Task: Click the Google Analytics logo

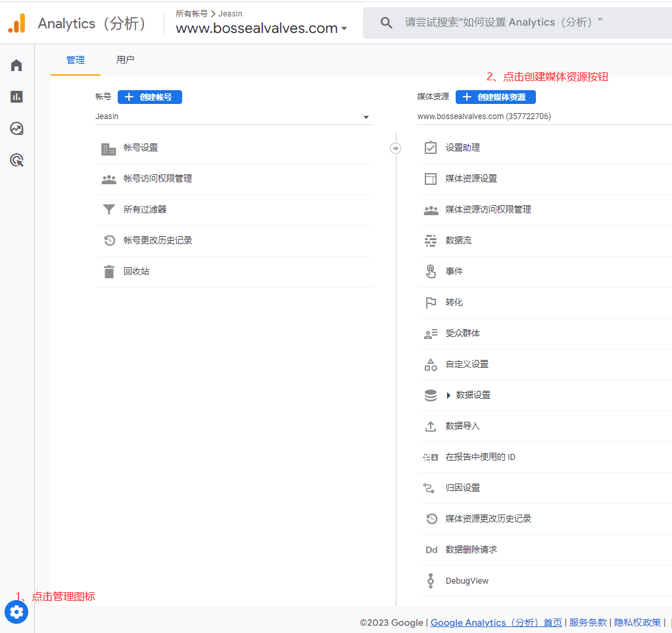Action: (16, 23)
